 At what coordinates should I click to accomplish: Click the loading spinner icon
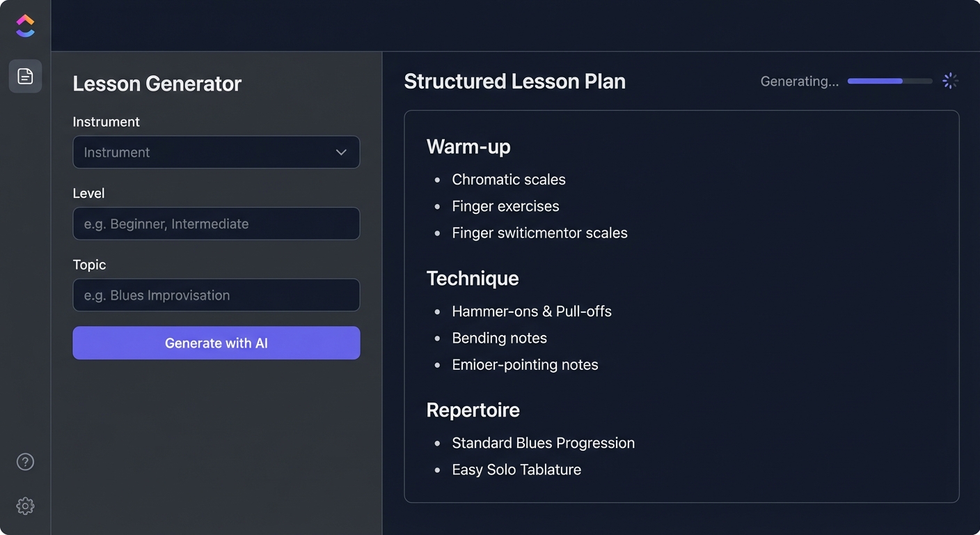pos(950,82)
